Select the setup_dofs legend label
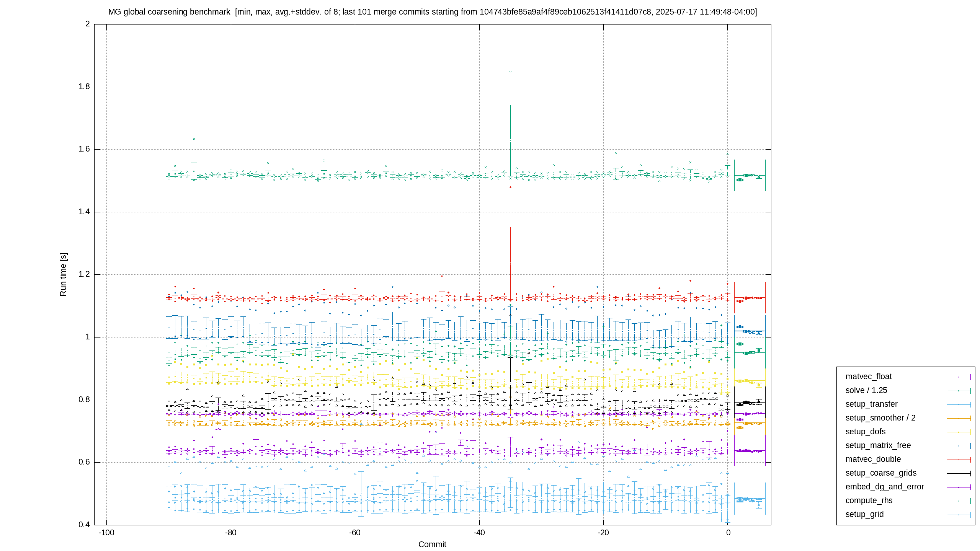Image resolution: width=980 pixels, height=551 pixels. click(866, 432)
